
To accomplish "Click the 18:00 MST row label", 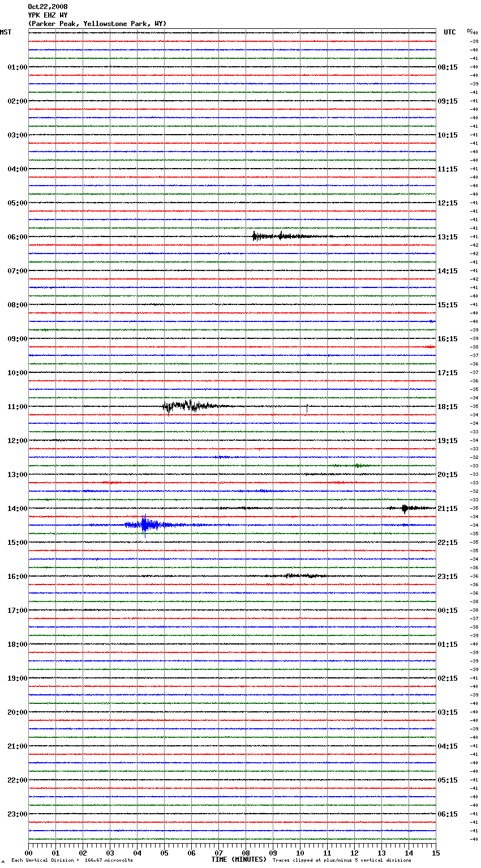I will coord(18,644).
